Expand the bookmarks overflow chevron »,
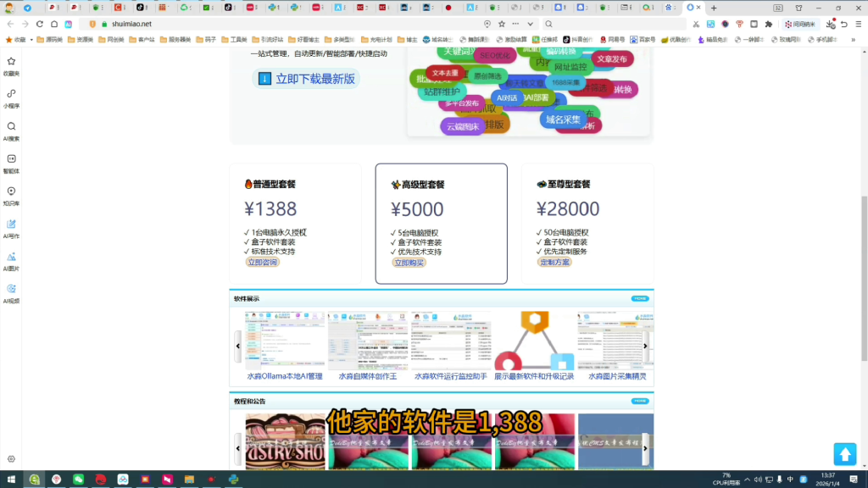868x488 pixels. tap(854, 41)
